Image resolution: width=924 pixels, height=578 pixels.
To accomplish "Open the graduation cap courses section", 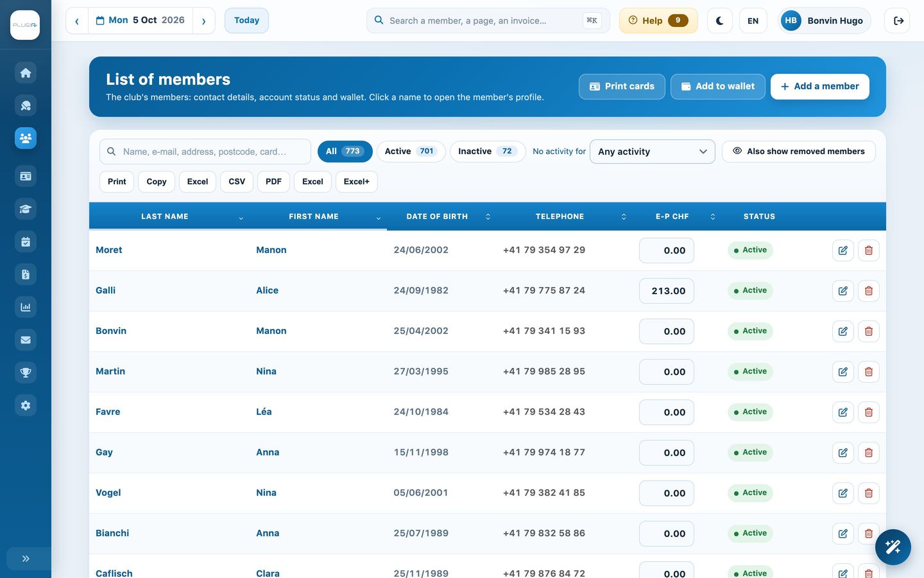I will click(x=26, y=209).
